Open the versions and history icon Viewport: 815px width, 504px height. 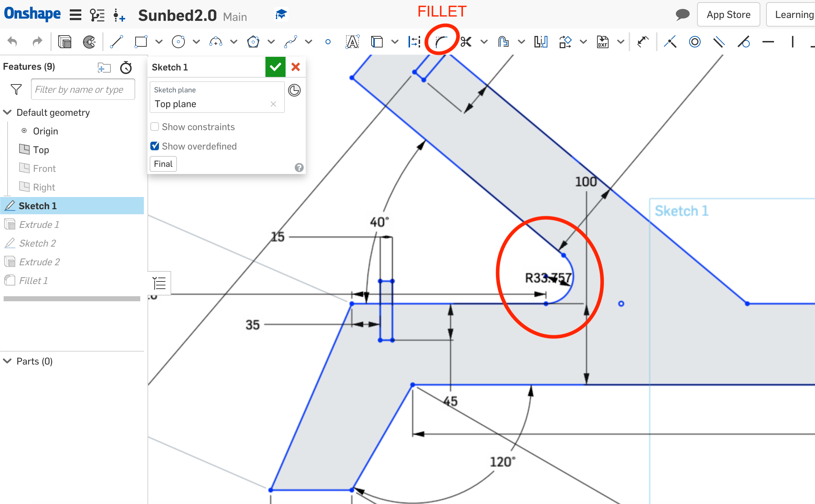(97, 15)
